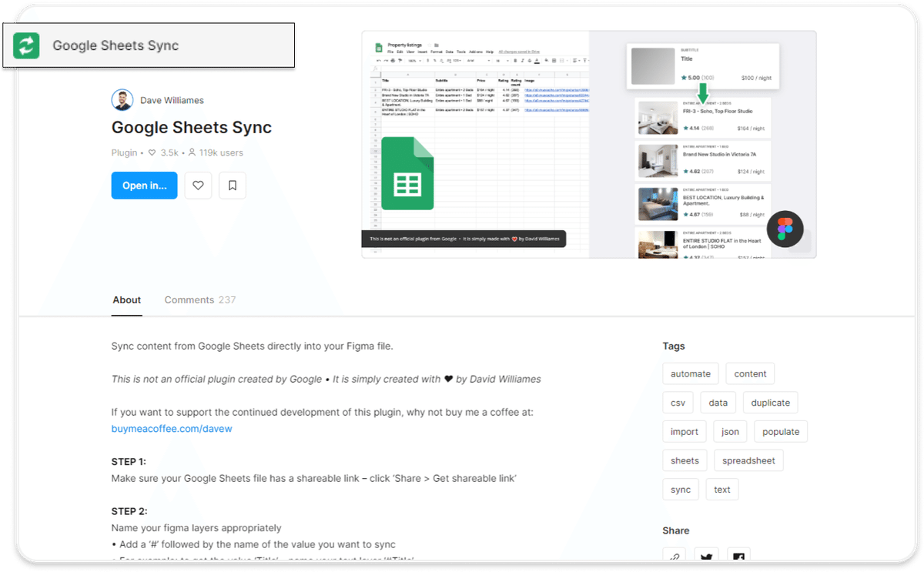This screenshot has height=572, width=924.
Task: Select the csv tag
Action: (x=678, y=403)
